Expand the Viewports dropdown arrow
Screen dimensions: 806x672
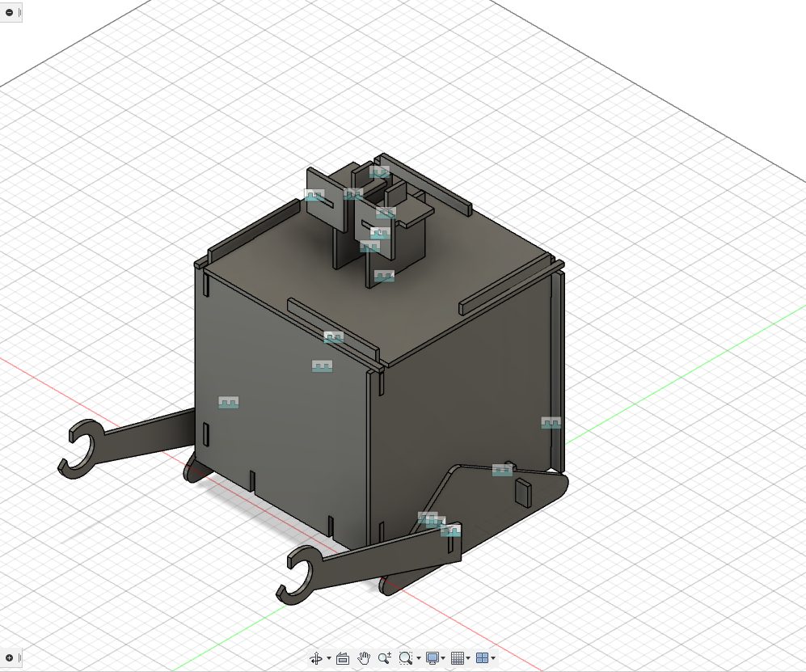tap(493, 658)
